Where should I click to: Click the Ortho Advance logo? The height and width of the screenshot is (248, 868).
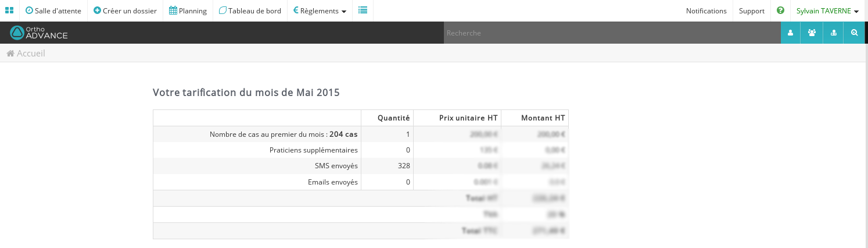pyautogui.click(x=39, y=33)
